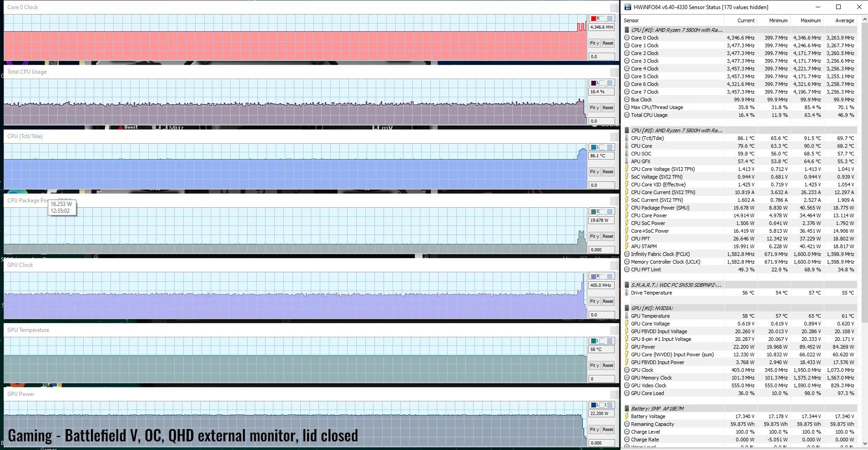
Task: Click the Average column header
Action: (844, 20)
